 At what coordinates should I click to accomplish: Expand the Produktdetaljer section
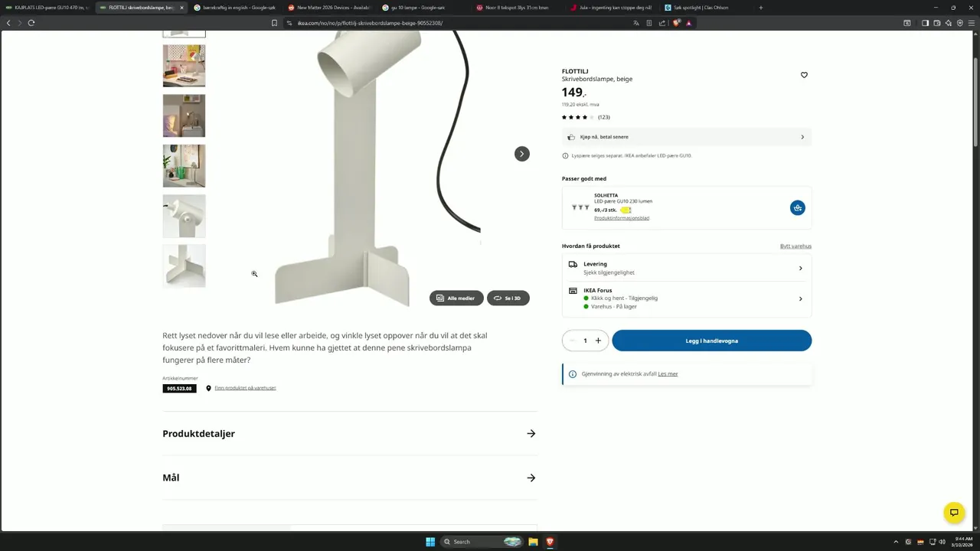(x=350, y=434)
